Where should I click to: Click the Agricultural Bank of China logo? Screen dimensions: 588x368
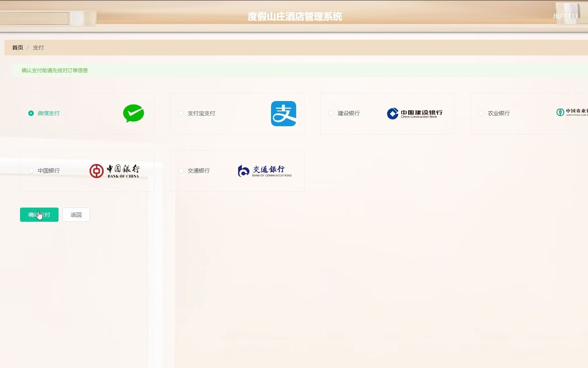tap(572, 112)
